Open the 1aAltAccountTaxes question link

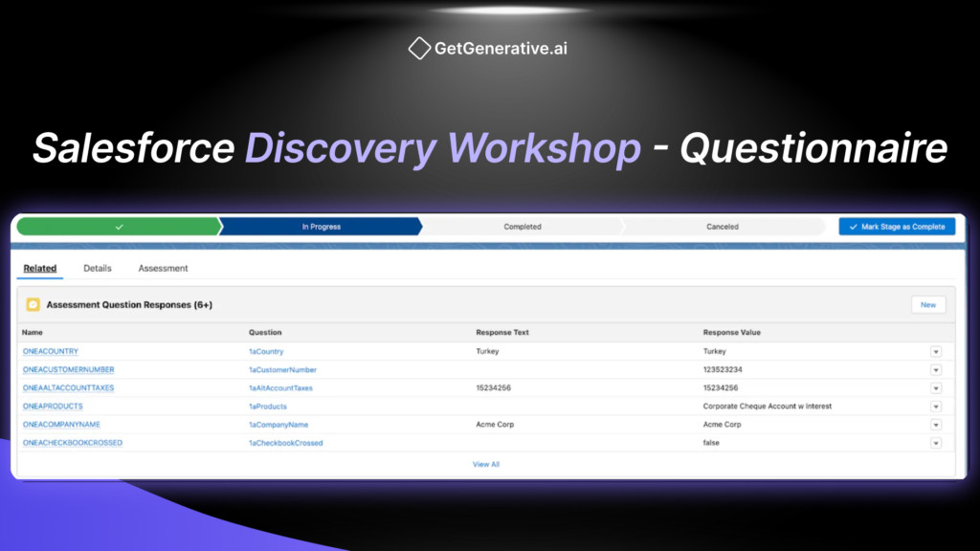tap(280, 388)
